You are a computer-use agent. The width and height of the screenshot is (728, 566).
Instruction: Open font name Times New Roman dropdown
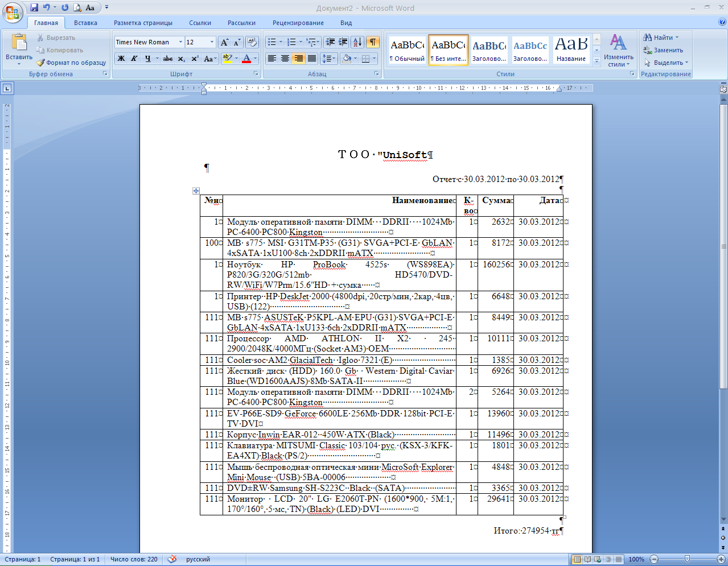pyautogui.click(x=180, y=42)
